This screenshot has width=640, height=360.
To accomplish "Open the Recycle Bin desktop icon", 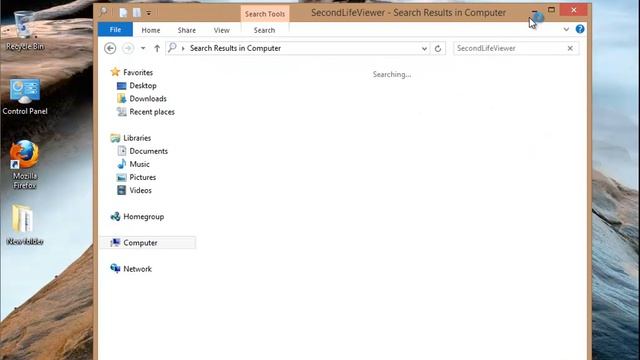I will click(x=24, y=31).
